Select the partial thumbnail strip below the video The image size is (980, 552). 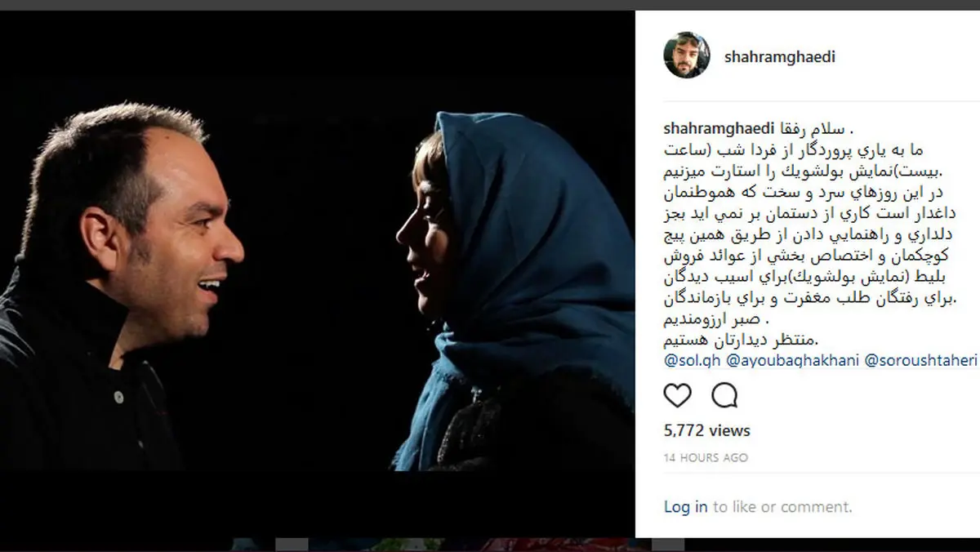point(433,545)
